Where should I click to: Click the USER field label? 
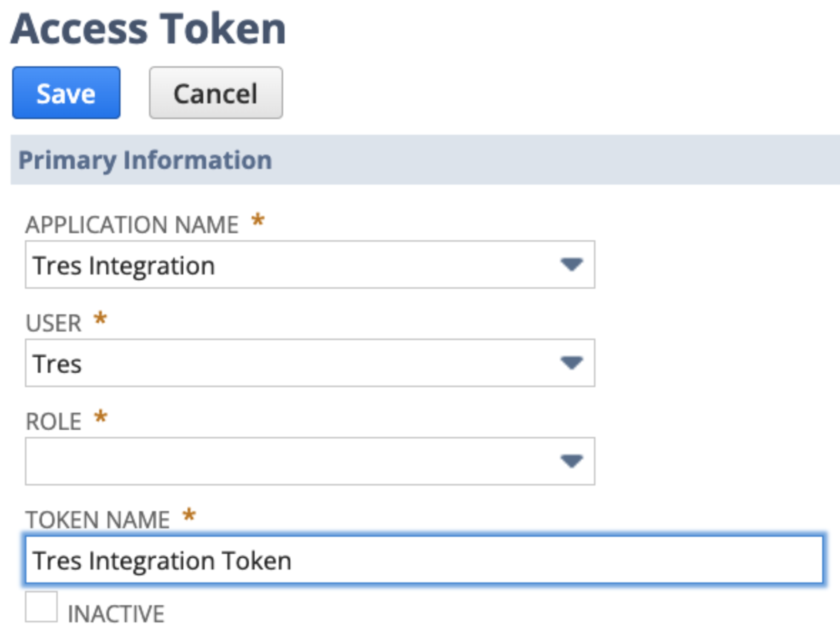pos(53,324)
